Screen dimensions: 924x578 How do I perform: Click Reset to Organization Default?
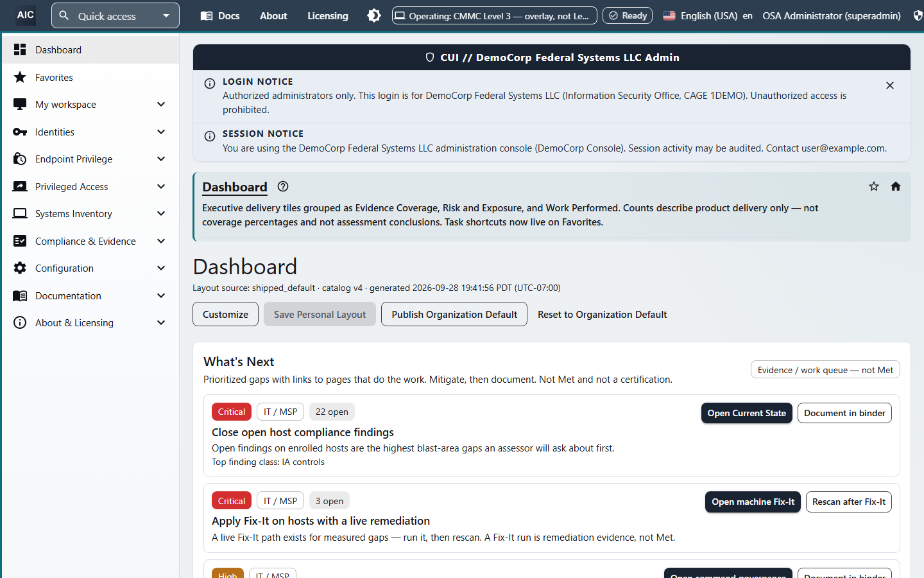click(x=602, y=314)
